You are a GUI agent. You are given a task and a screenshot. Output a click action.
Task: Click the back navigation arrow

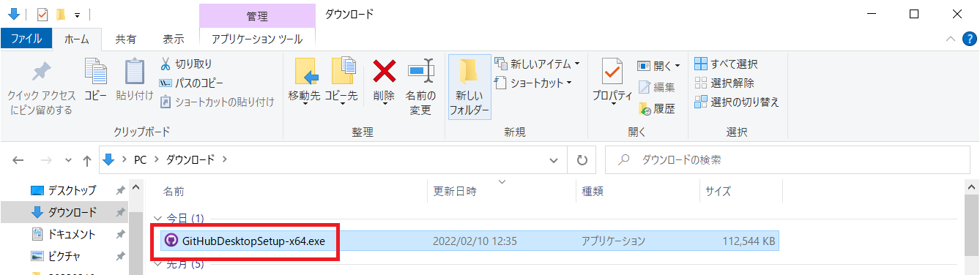click(x=19, y=159)
